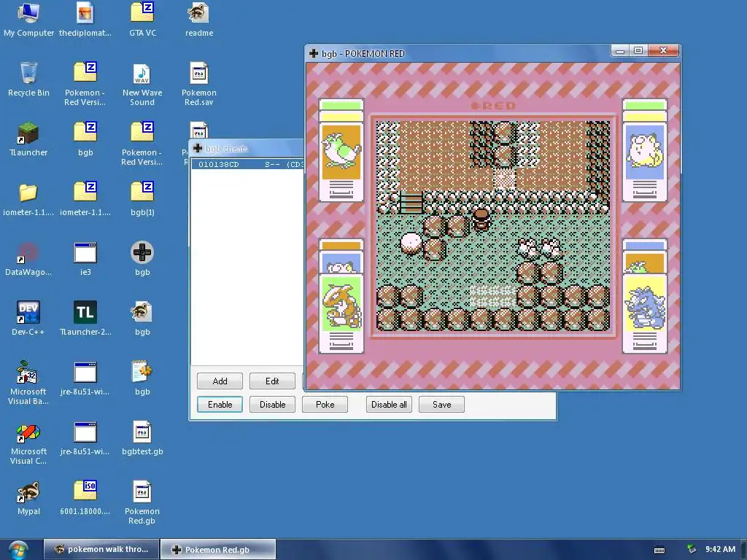This screenshot has width=747, height=560.
Task: Open the Windows Start orb
Action: (18, 550)
